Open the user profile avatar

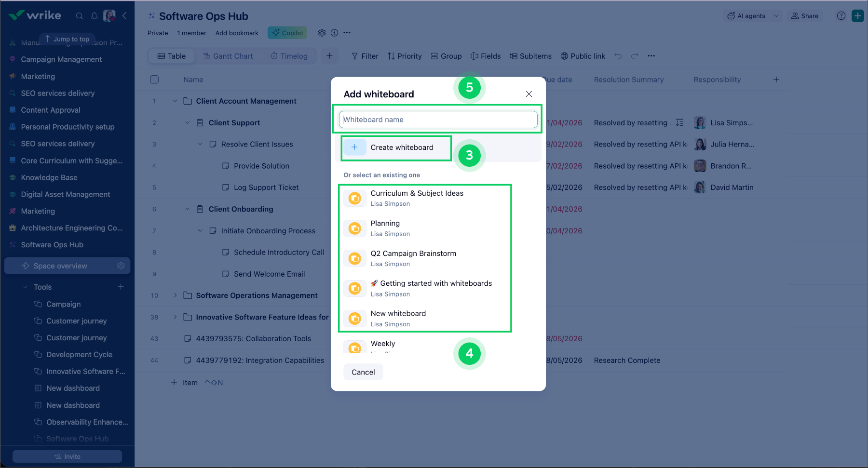point(109,16)
